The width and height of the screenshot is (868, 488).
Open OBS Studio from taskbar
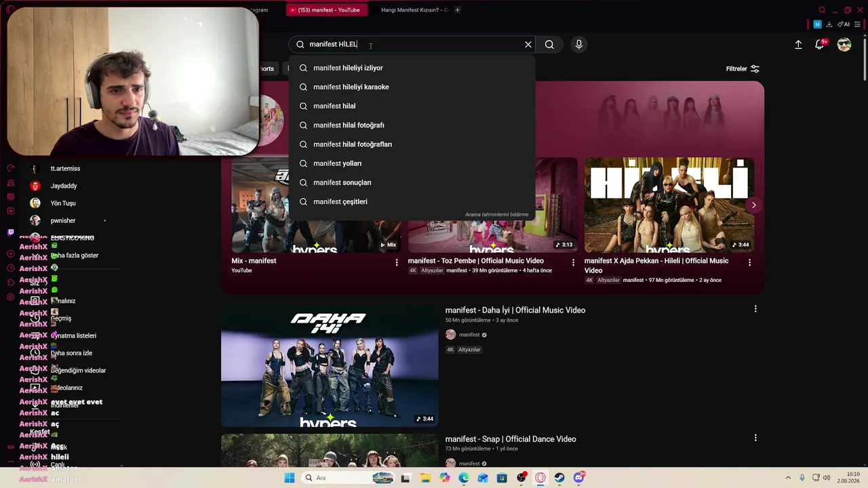pyautogui.click(x=521, y=478)
